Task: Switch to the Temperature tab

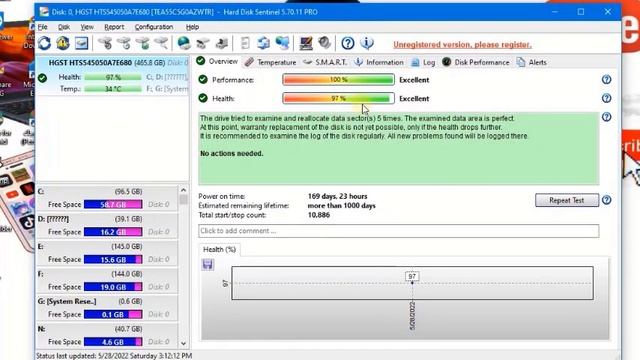Action: [270, 62]
